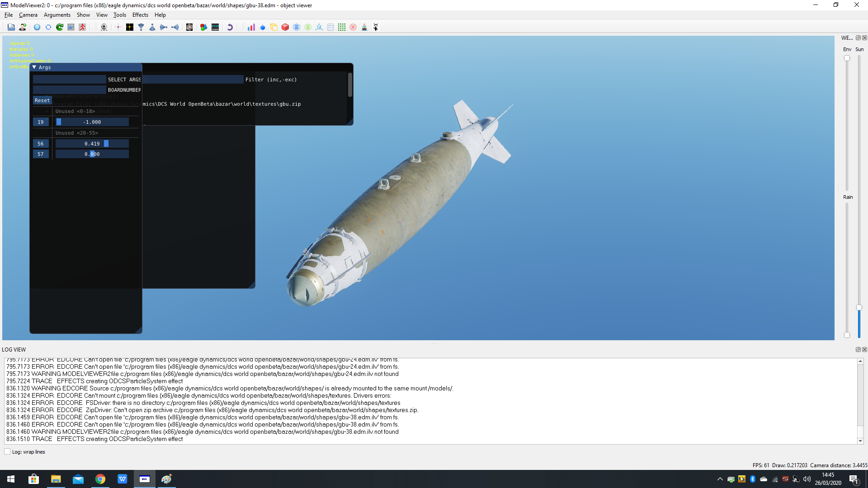Close the weather dock panel
The image size is (868, 488).
[864, 38]
